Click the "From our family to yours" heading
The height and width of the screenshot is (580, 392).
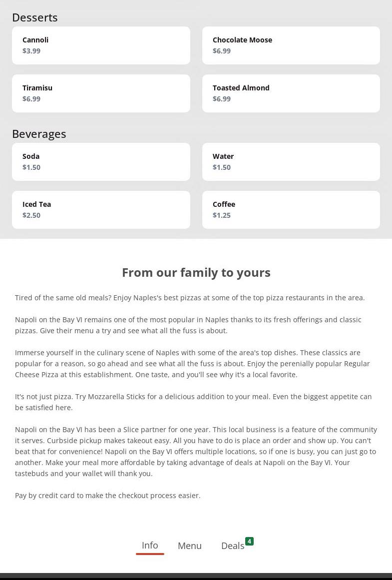point(196,272)
